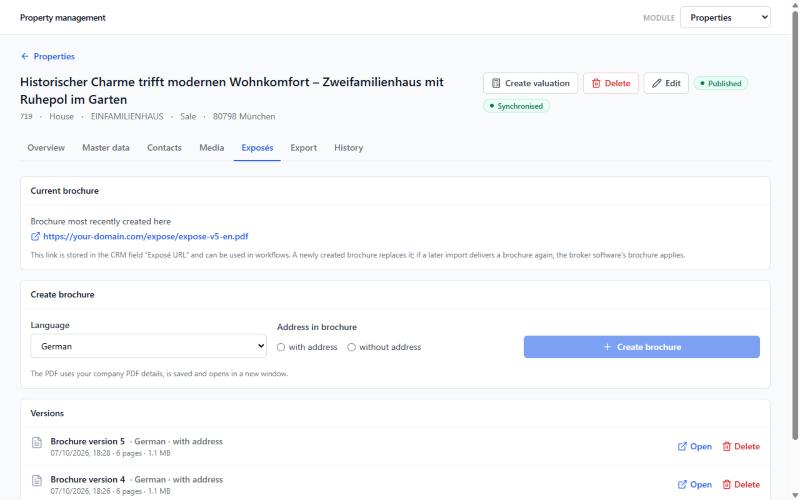Click the 'Brochure version 4' title text
Screen dimensions: 800x500
87,480
